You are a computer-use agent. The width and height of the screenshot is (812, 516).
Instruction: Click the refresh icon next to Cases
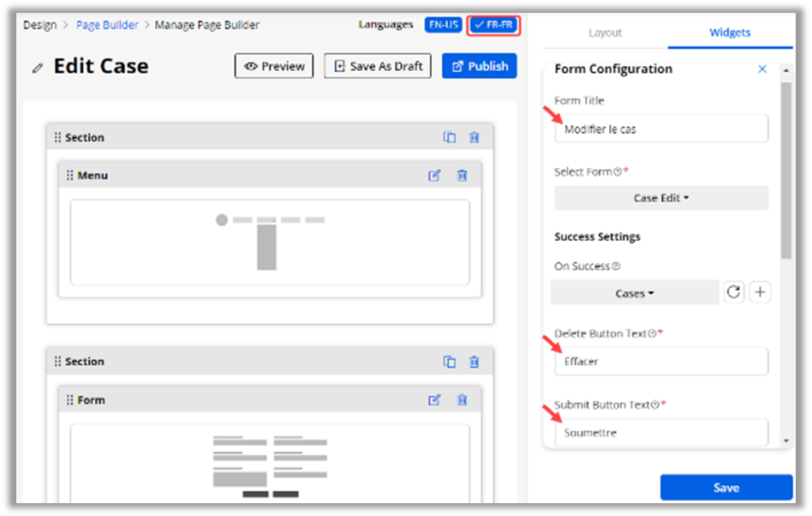click(x=734, y=292)
